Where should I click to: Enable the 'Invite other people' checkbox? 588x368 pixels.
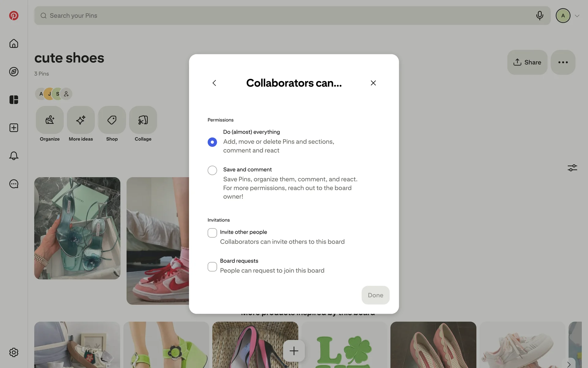click(212, 233)
